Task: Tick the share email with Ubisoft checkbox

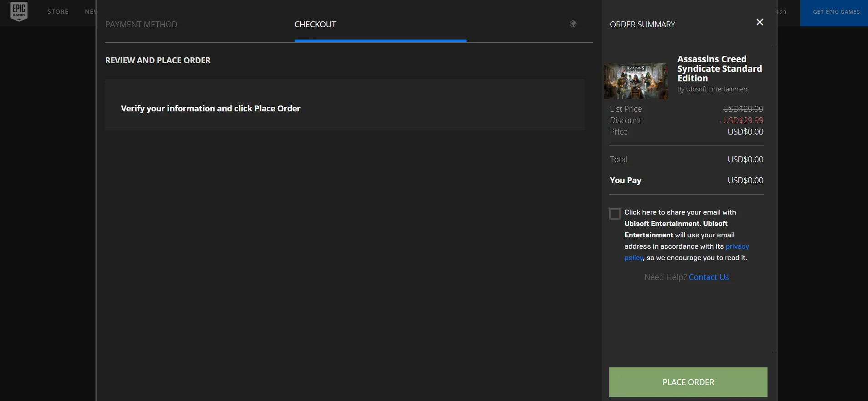Action: coord(615,214)
